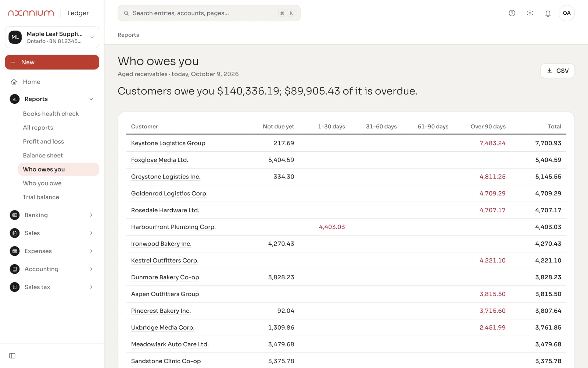Click the Over 90 days column header
This screenshot has width=588, height=368.
click(x=488, y=127)
